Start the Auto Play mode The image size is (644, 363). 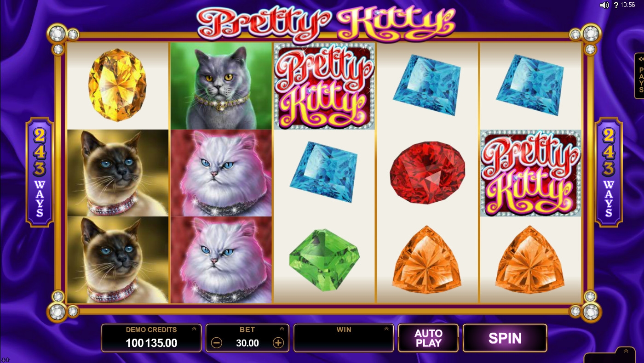click(x=428, y=338)
